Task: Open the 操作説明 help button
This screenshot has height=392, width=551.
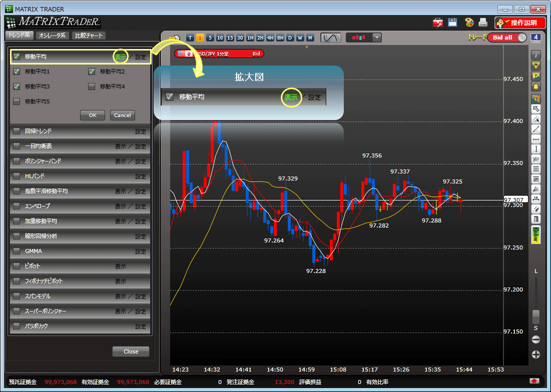Action: [520, 23]
